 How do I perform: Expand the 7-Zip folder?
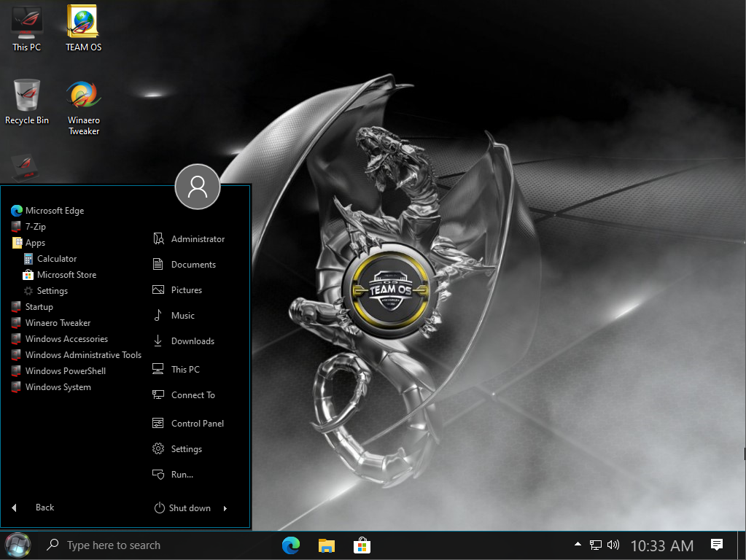[28, 227]
